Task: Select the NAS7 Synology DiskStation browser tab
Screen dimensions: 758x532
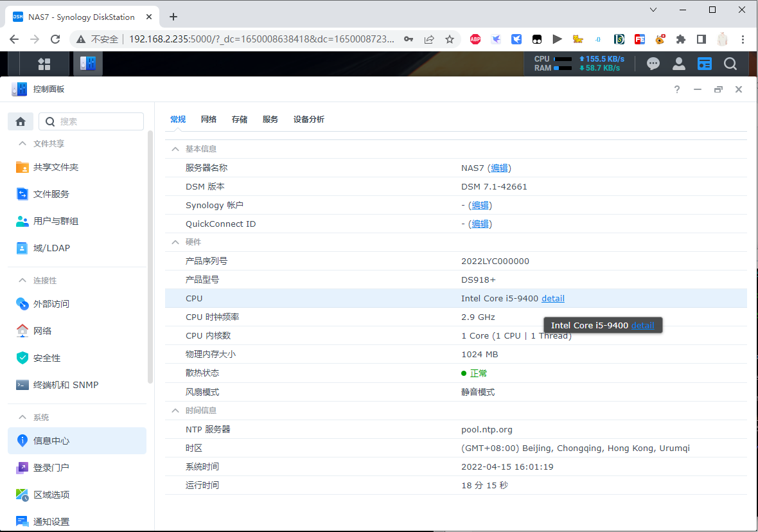Action: pos(82,17)
